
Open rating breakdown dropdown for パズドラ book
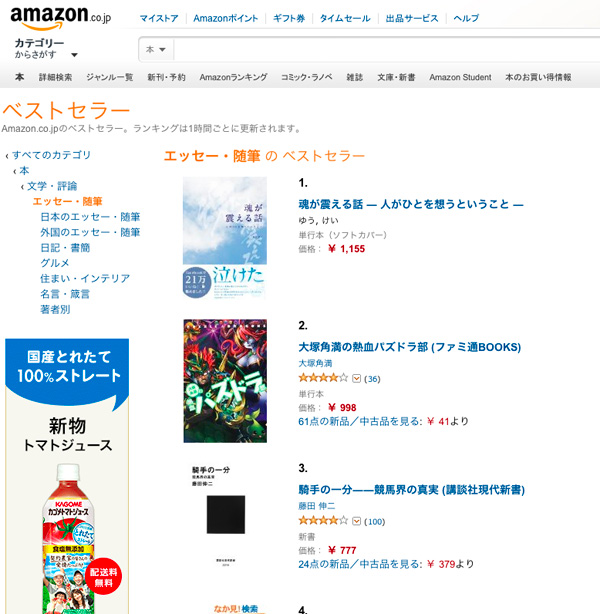(356, 379)
